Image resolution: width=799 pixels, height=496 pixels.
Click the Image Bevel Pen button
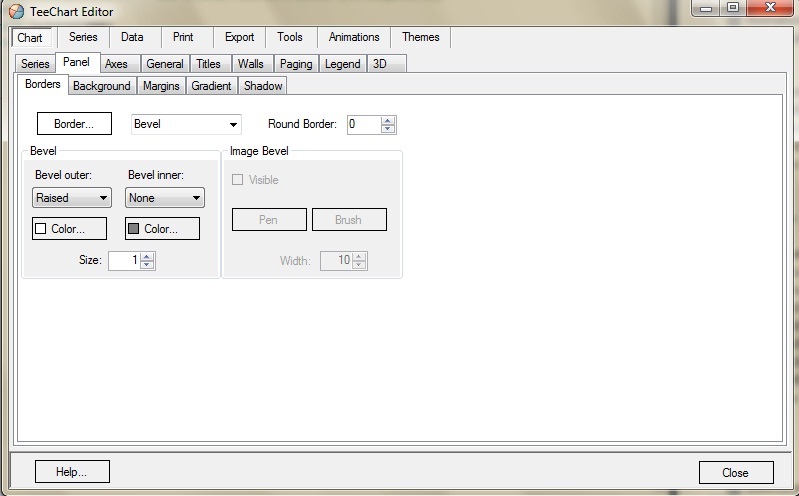[269, 220]
